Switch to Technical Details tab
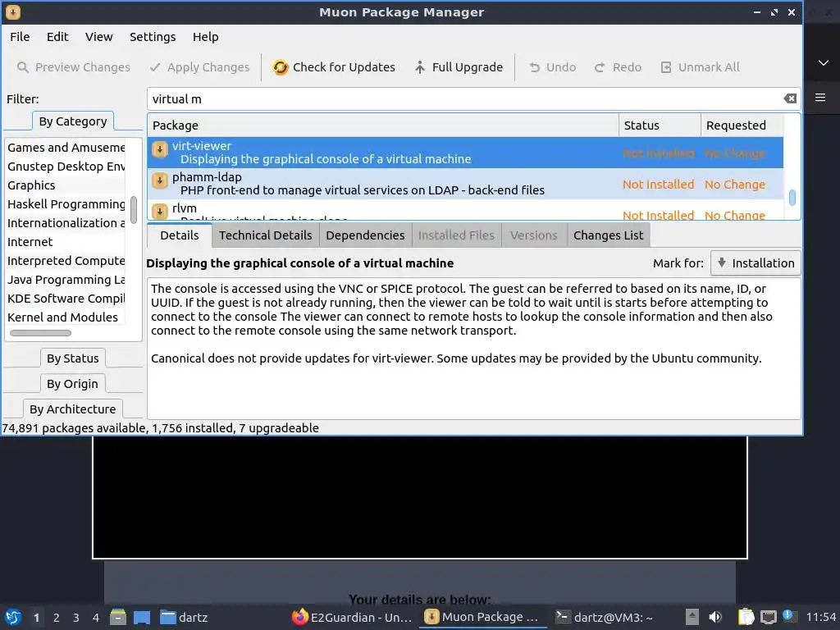Image resolution: width=840 pixels, height=630 pixels. pos(265,235)
